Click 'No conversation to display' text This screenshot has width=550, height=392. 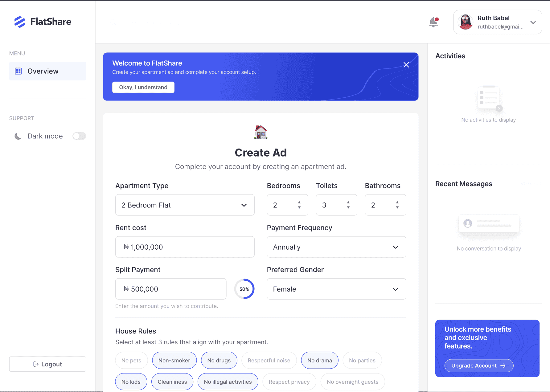[x=489, y=249]
